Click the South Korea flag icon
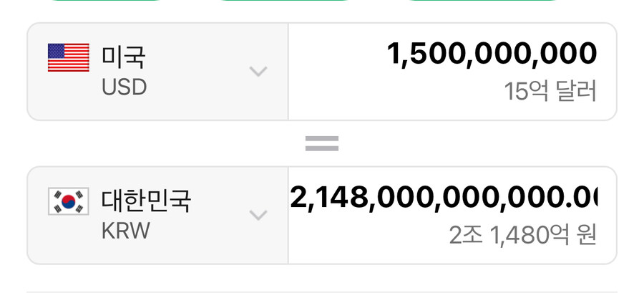The width and height of the screenshot is (644, 293). 68,201
